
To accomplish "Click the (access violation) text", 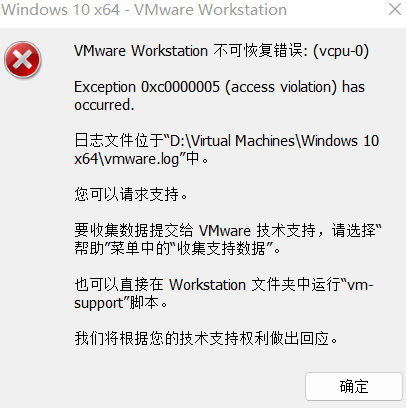I will pos(281,87).
